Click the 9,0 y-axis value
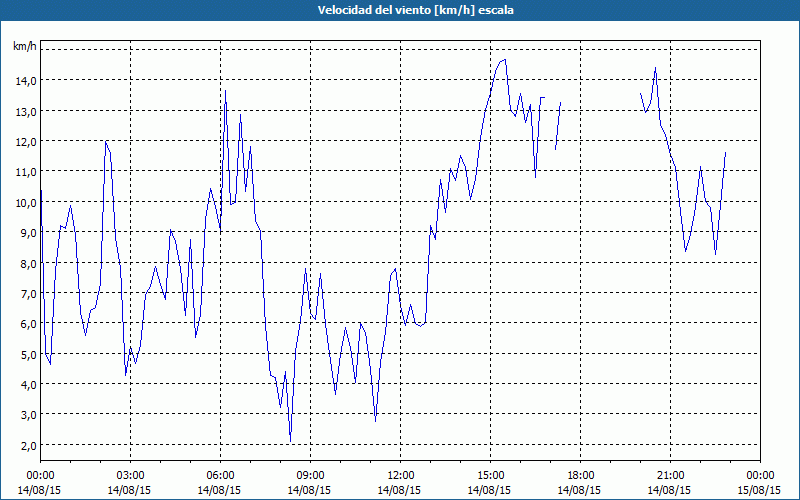 pos(28,233)
